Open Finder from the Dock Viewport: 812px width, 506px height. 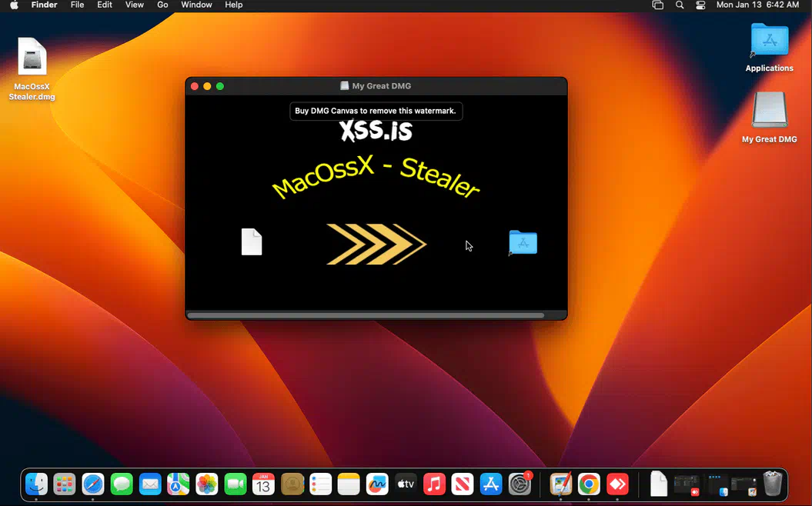[x=37, y=484]
